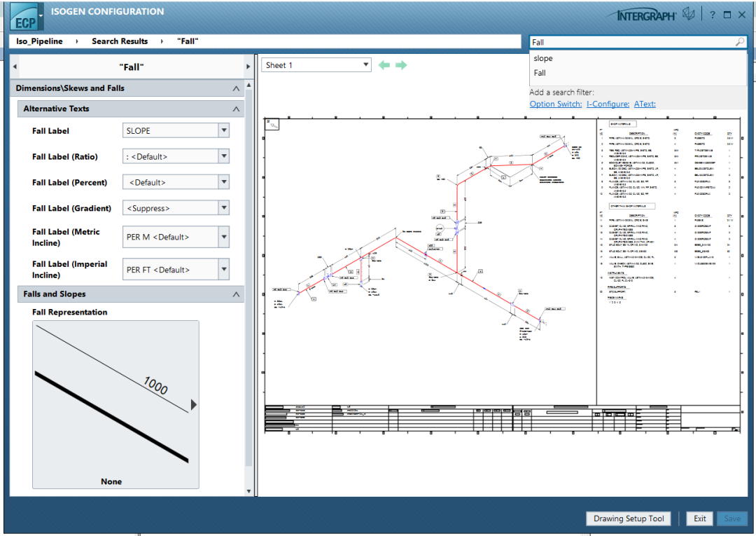
Task: Select the "Fall" breadcrumb item
Action: tap(188, 41)
